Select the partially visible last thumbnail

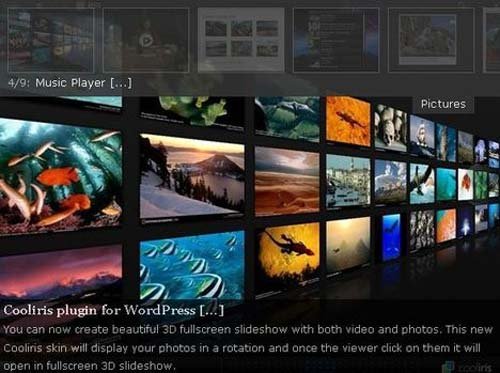point(492,40)
